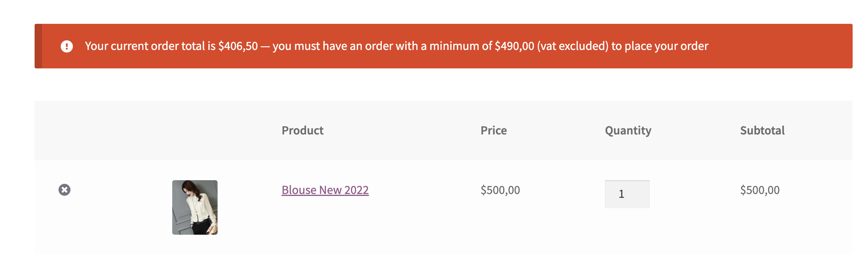Viewport: 868px width, 262px height.
Task: Click the blouse product thumbnail image
Action: (195, 207)
